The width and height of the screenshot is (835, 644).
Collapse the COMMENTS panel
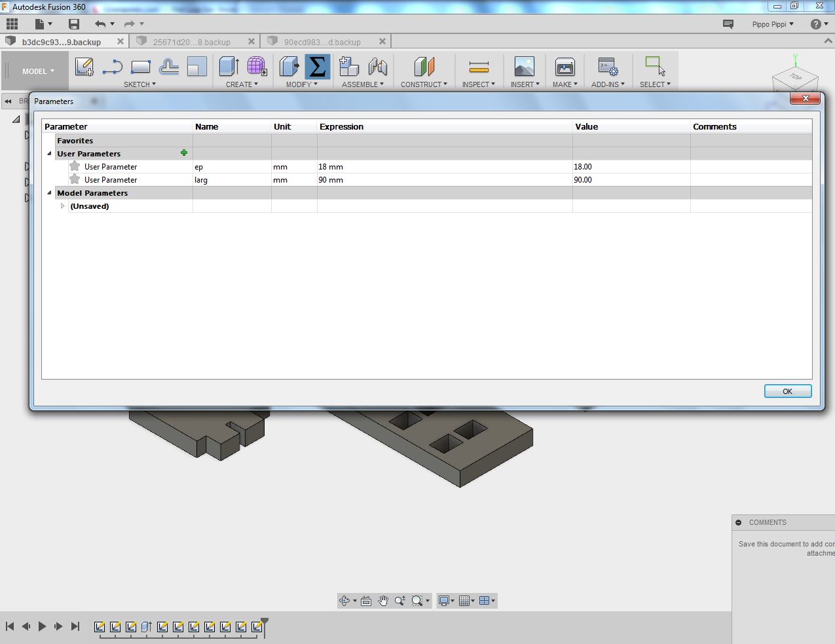(x=739, y=522)
